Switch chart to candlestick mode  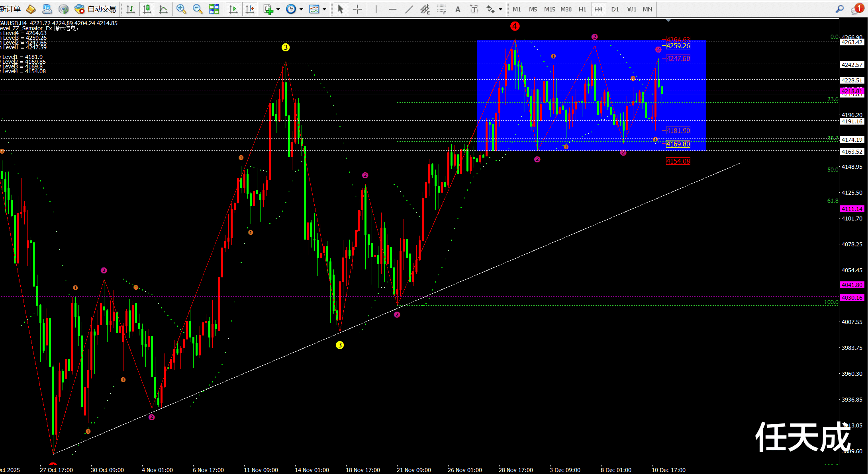(x=147, y=9)
